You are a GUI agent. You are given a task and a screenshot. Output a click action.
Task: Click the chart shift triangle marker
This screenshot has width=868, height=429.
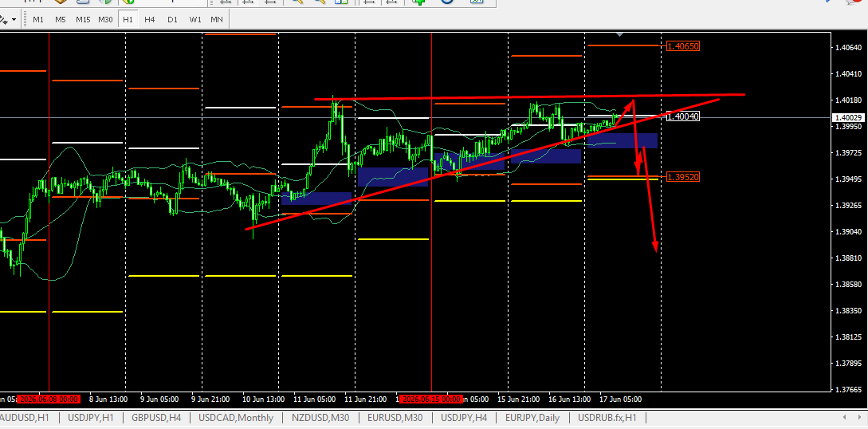click(x=621, y=34)
